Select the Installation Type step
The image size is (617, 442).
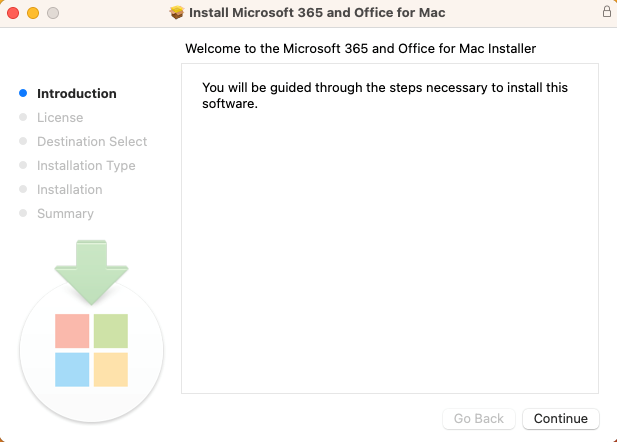click(x=86, y=166)
